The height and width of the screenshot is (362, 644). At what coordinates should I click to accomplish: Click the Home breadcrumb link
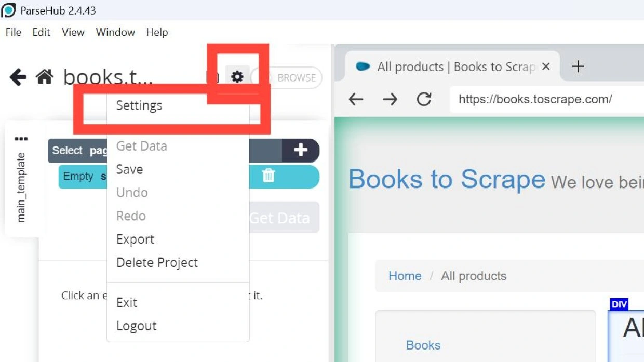tap(405, 276)
